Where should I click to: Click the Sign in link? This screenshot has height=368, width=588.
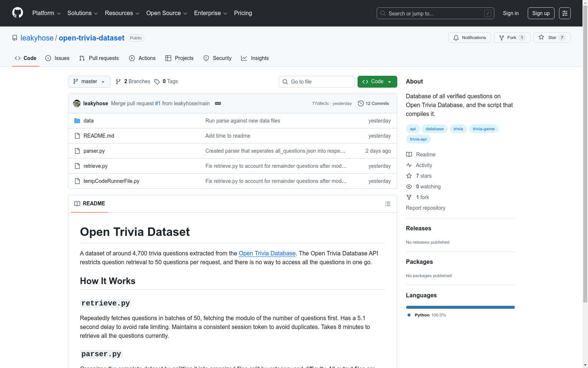point(511,13)
